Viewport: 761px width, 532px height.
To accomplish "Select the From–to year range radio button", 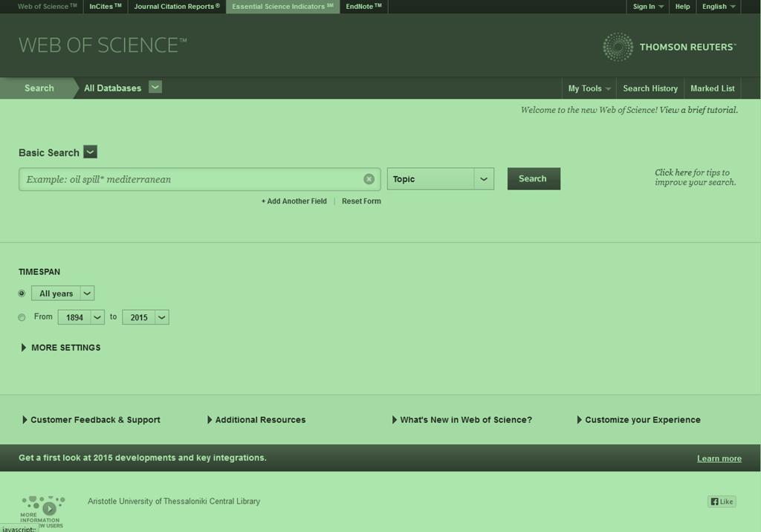I will [22, 317].
